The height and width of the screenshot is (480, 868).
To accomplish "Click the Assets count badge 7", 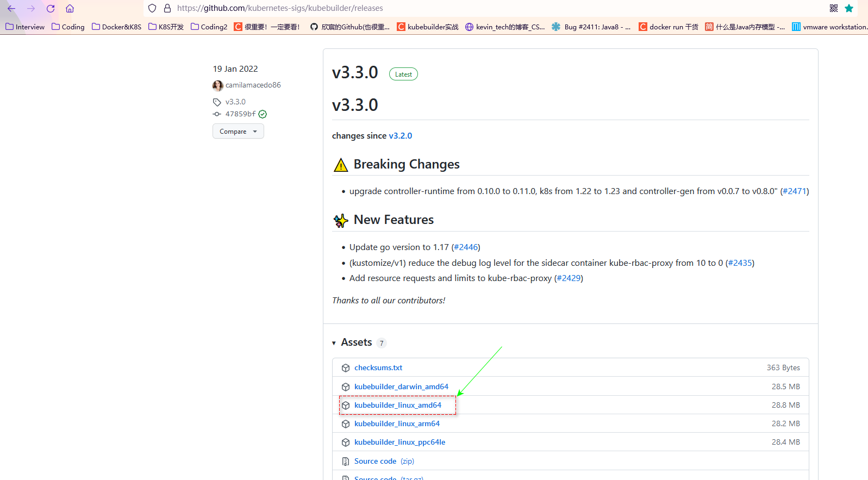I will click(382, 343).
